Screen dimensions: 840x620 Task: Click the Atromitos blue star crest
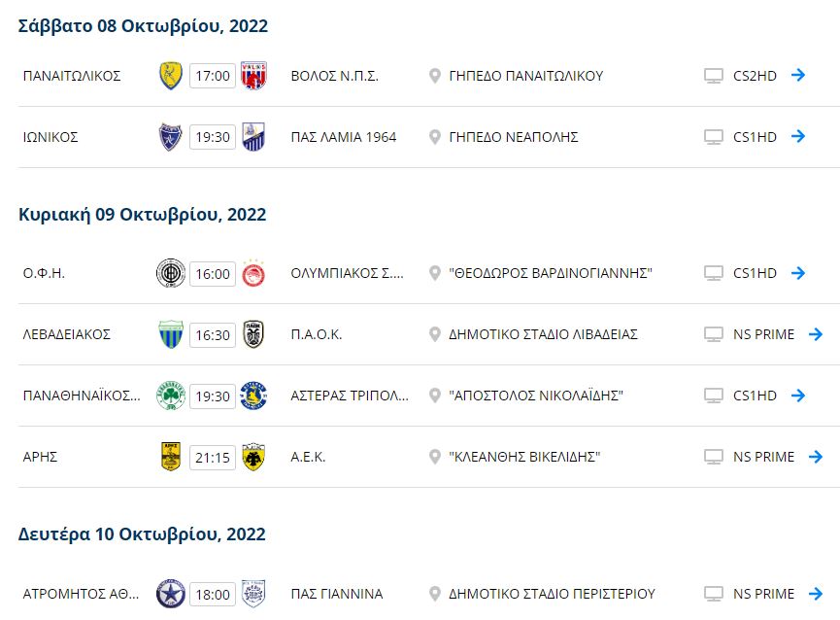click(x=171, y=594)
